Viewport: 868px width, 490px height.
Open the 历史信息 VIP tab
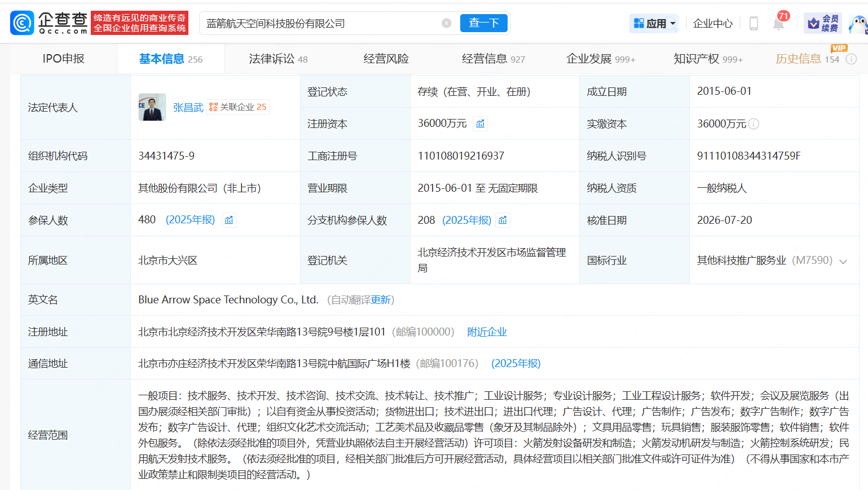tap(807, 59)
